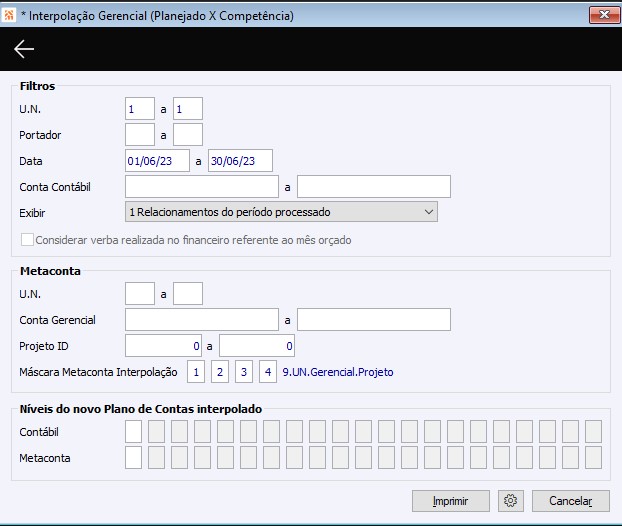Open settings via the gear icon
This screenshot has width=622, height=526.
click(511, 501)
